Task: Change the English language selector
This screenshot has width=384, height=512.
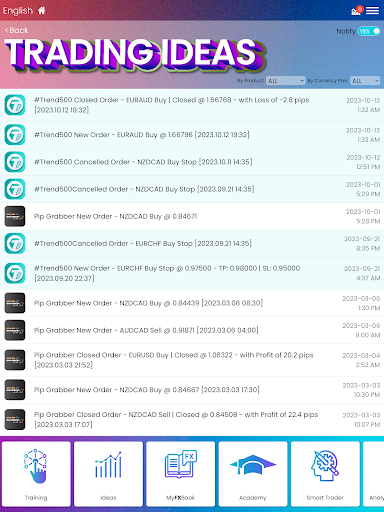Action: (x=18, y=11)
